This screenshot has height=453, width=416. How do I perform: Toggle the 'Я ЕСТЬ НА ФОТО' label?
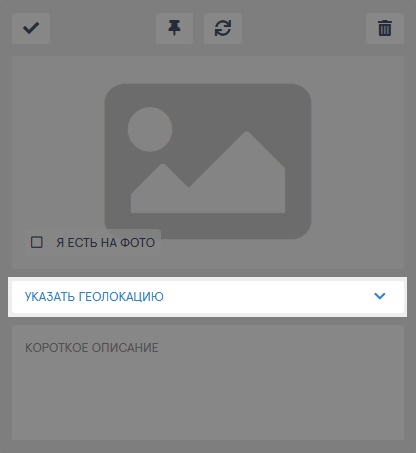[x=105, y=243]
